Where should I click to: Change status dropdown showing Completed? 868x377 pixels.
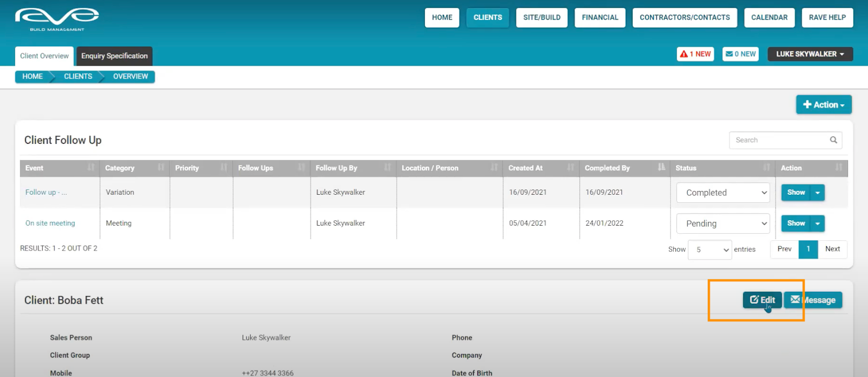723,193
